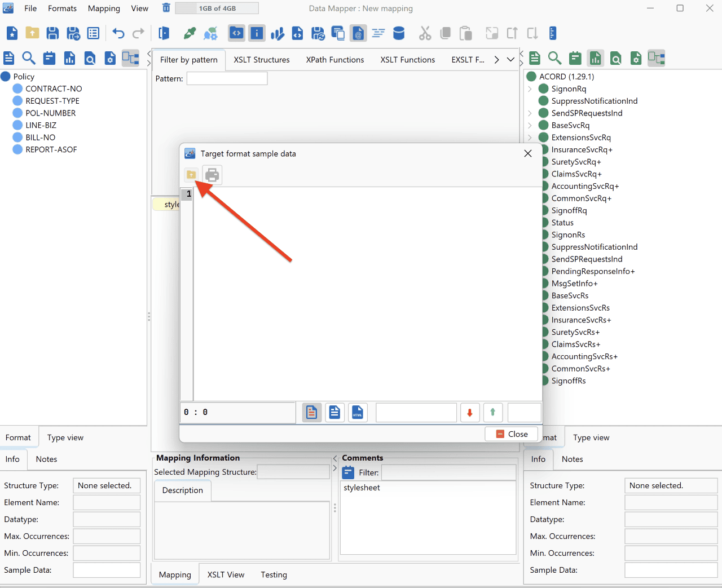Select REPORT-ASOF in the Policy tree

click(51, 150)
